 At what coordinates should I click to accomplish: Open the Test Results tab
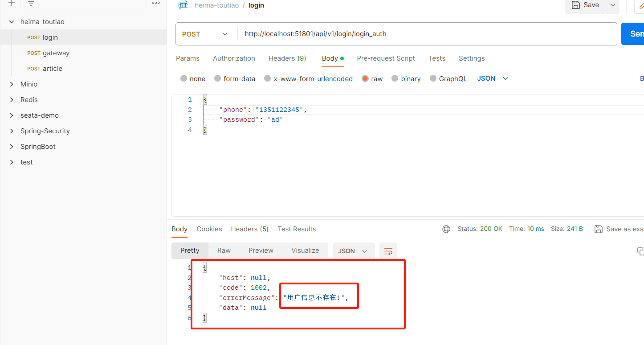point(297,229)
